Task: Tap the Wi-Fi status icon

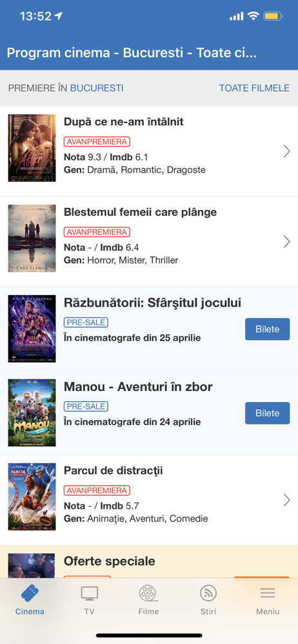Action: click(x=253, y=16)
